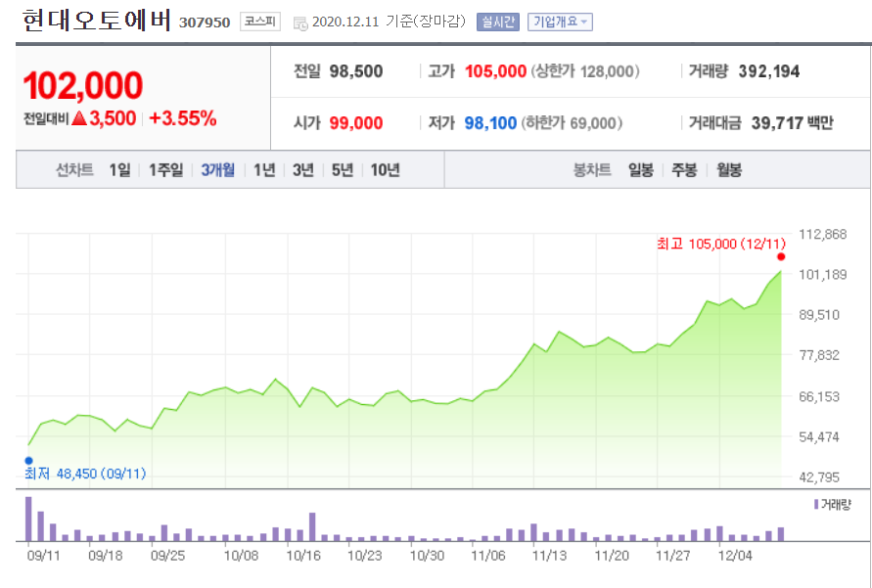The image size is (872, 588).
Task: Click the trading value 39,717 백만
Action: tap(793, 123)
